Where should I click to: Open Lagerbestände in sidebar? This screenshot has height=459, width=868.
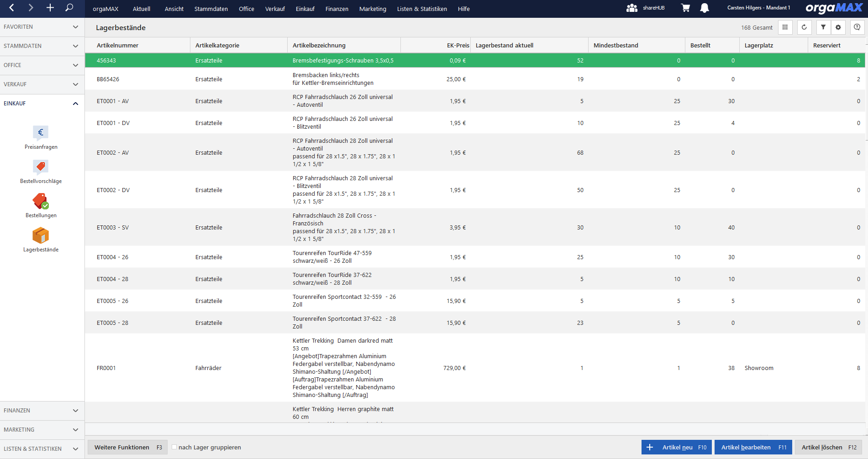tap(41, 240)
